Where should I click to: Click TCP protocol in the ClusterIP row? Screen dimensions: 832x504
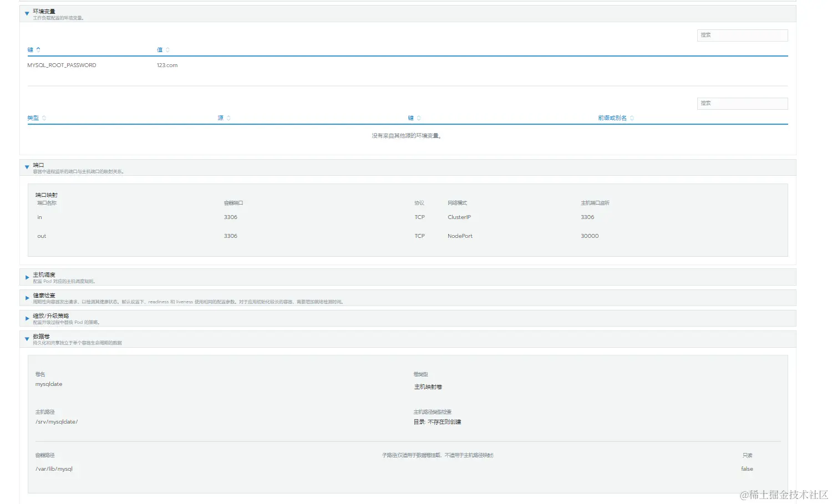point(419,217)
